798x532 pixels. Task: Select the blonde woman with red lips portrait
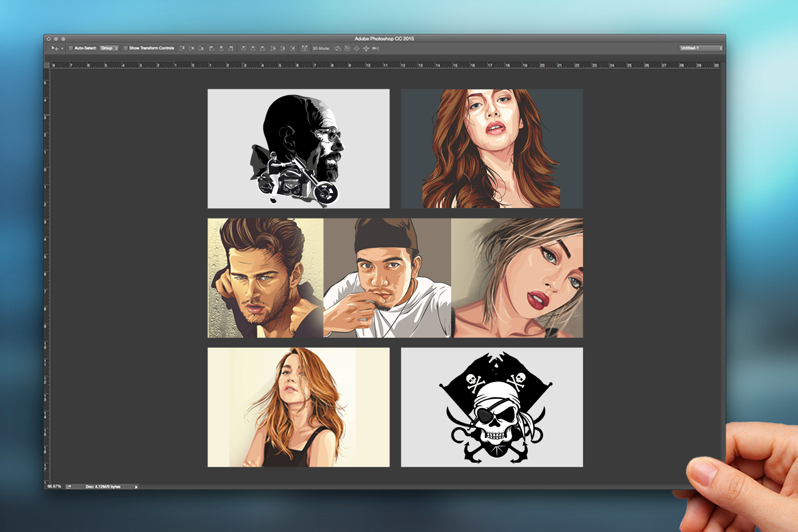pyautogui.click(x=517, y=278)
